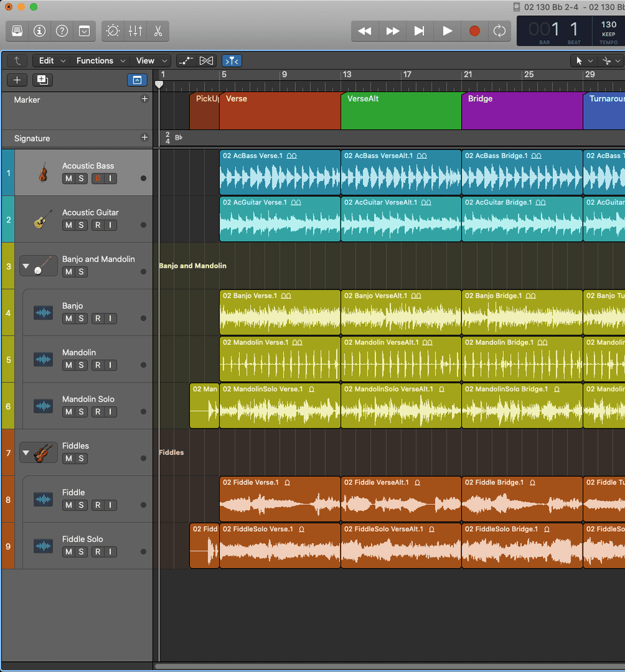The image size is (625, 672).
Task: Show the Smart Controls dial icon
Action: click(x=113, y=31)
